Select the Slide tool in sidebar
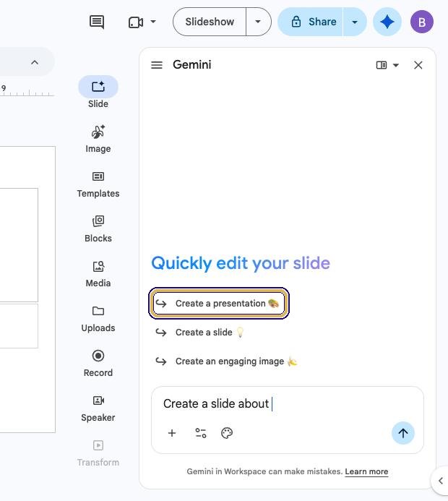Screen dimensions: 448x501 [98, 92]
